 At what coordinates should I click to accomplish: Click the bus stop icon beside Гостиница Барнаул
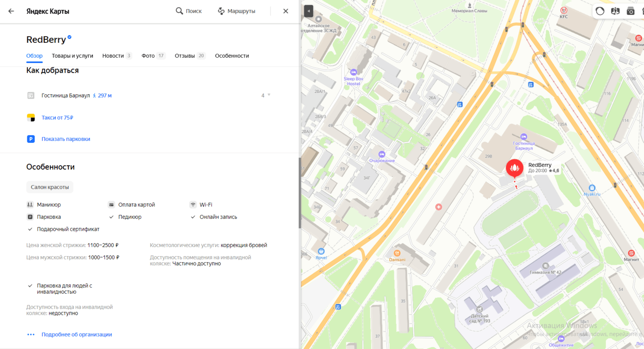(31, 96)
